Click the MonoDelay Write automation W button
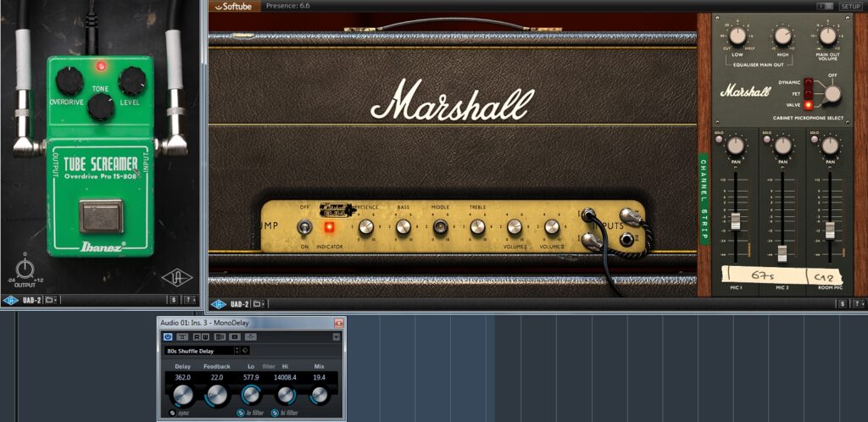The width and height of the screenshot is (868, 422). coord(205,336)
